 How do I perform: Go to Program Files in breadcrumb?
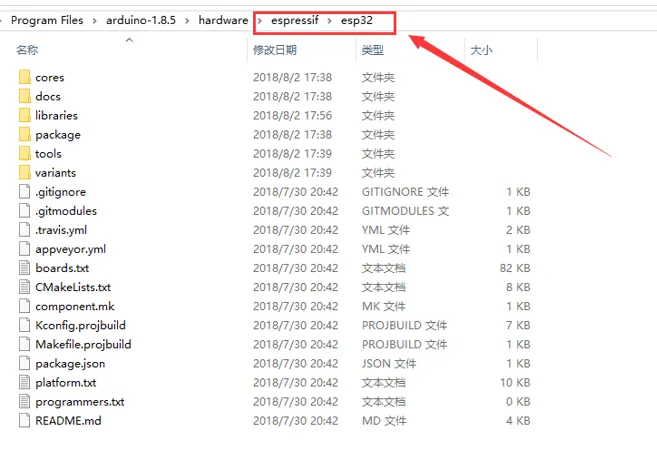47,20
